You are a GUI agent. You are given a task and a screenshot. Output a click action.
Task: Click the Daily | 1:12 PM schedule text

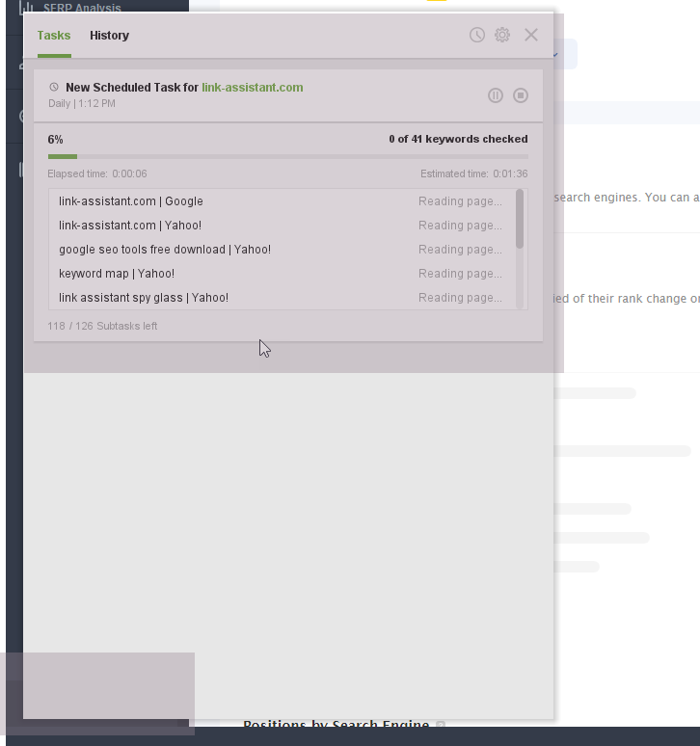[82, 104]
